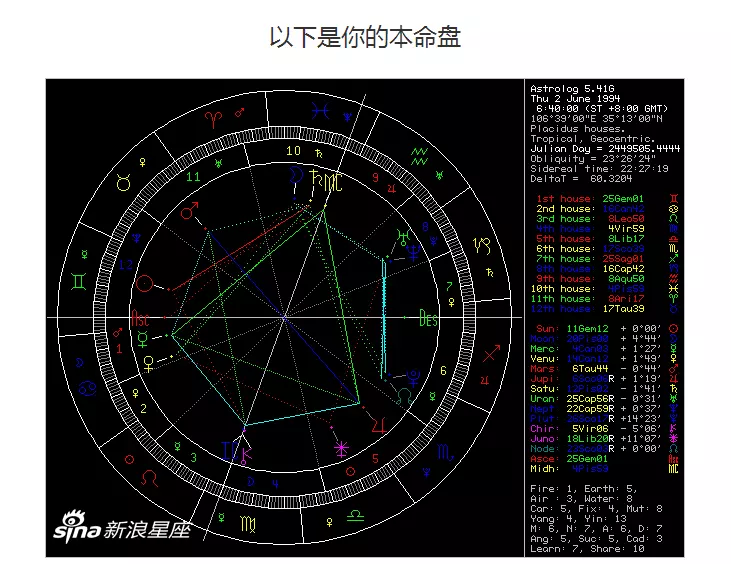The image size is (731, 564).
Task: Click the 'Sun: 11Gem12' row
Action: click(605, 329)
